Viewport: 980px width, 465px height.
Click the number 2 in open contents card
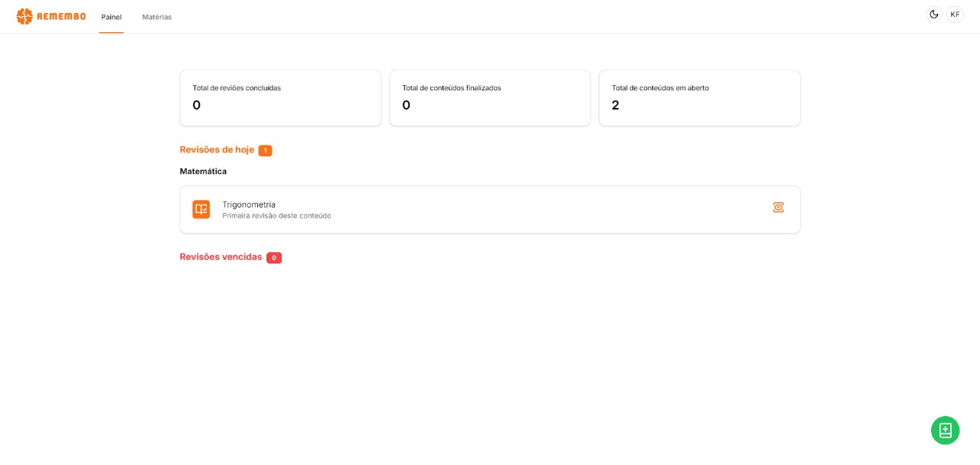(x=616, y=105)
